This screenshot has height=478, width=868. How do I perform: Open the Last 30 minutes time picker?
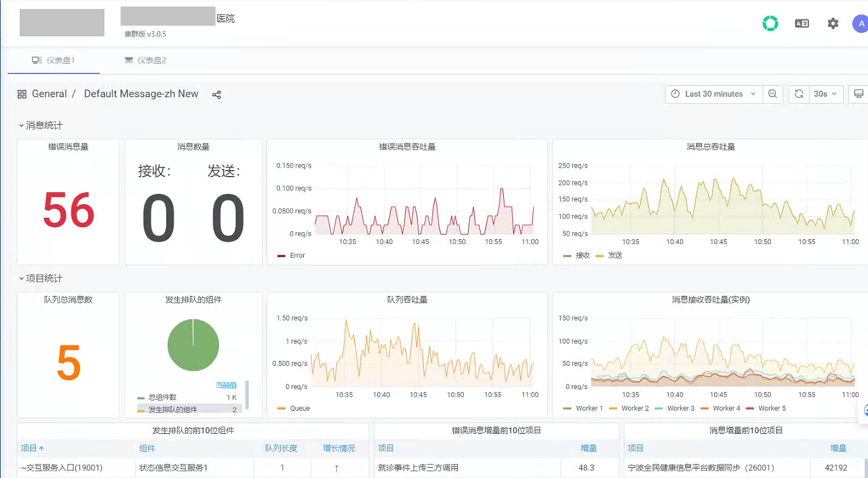coord(712,94)
